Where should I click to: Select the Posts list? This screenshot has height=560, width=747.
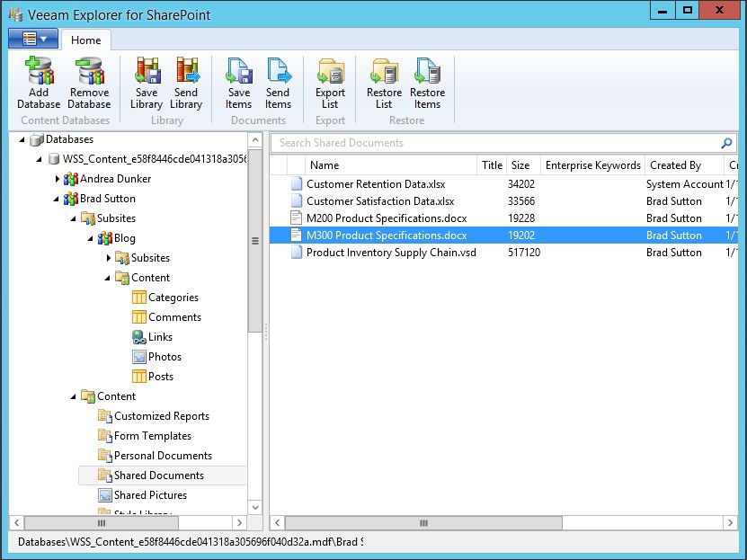[x=153, y=377]
